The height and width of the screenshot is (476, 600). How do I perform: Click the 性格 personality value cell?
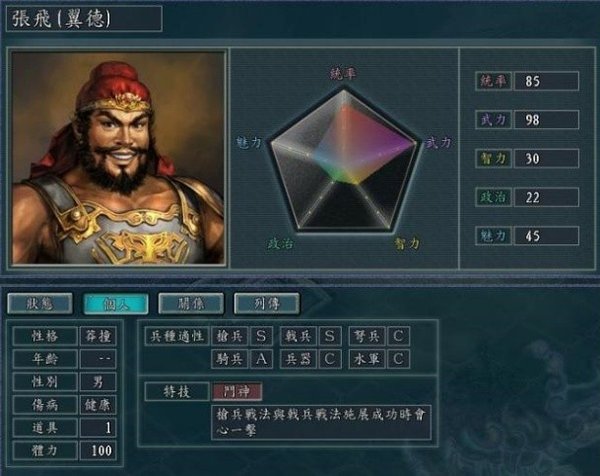(x=98, y=336)
